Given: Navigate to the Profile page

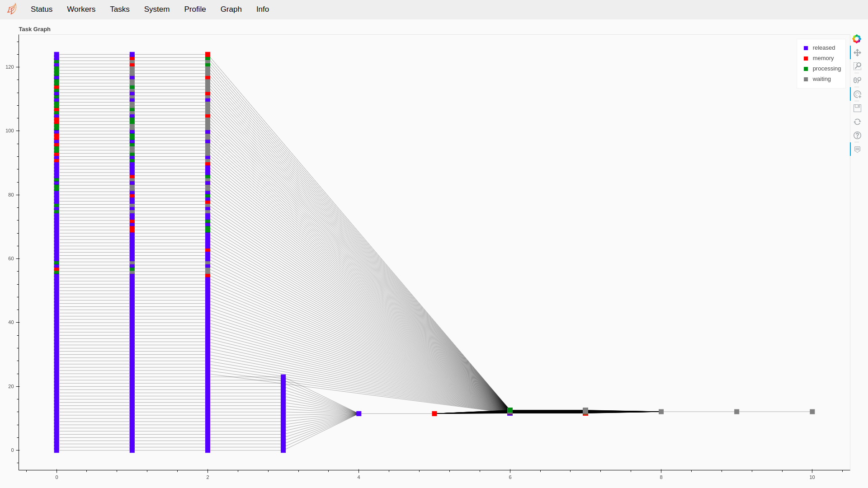Looking at the screenshot, I should coord(195,9).
